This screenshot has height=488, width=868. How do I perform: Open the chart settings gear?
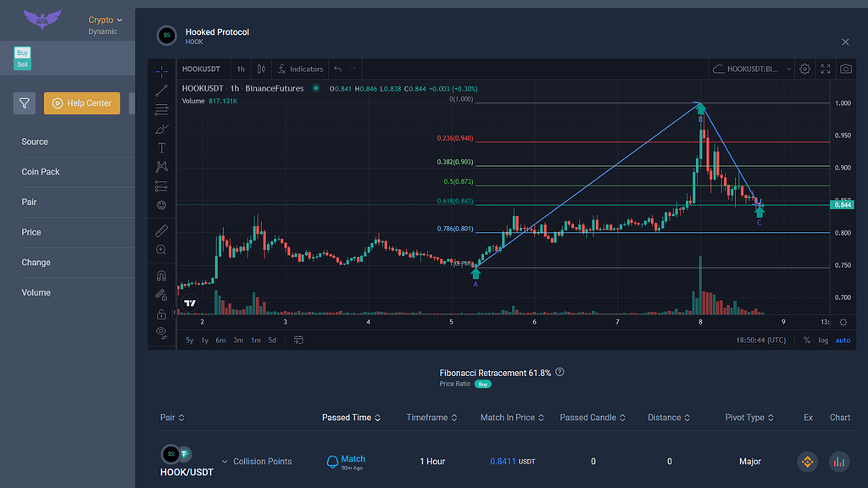click(x=804, y=69)
